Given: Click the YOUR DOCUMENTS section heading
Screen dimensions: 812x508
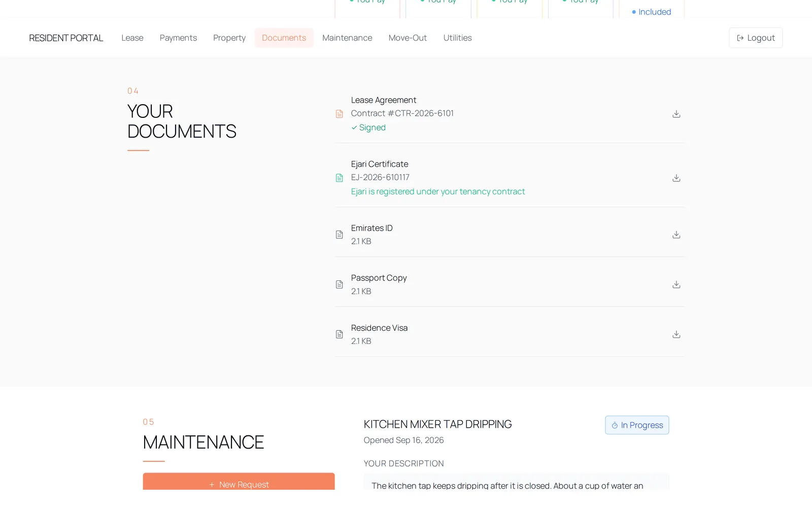Looking at the screenshot, I should 182,121.
